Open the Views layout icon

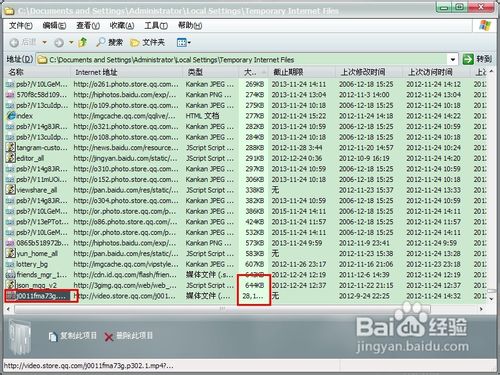pyautogui.click(x=181, y=42)
